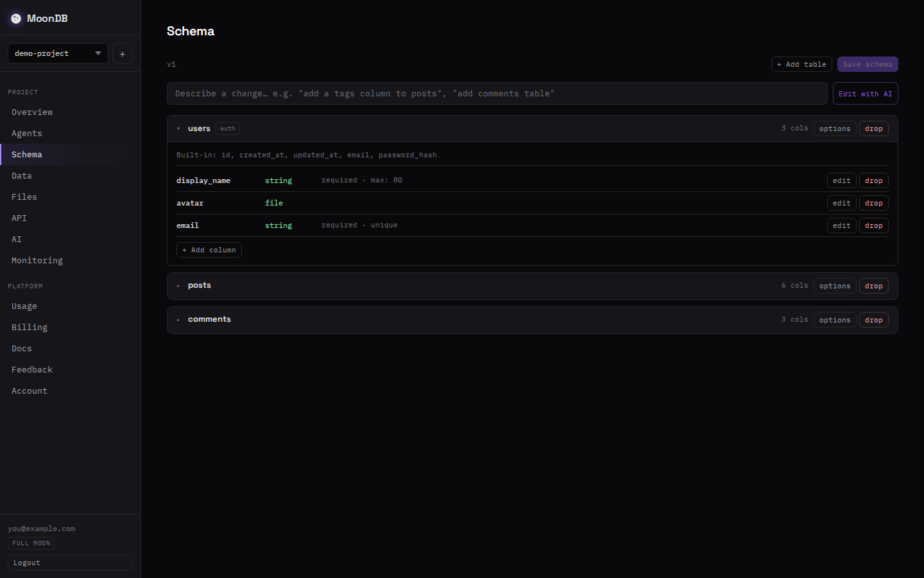This screenshot has width=924, height=578.
Task: Drop the posts table
Action: coord(874,286)
